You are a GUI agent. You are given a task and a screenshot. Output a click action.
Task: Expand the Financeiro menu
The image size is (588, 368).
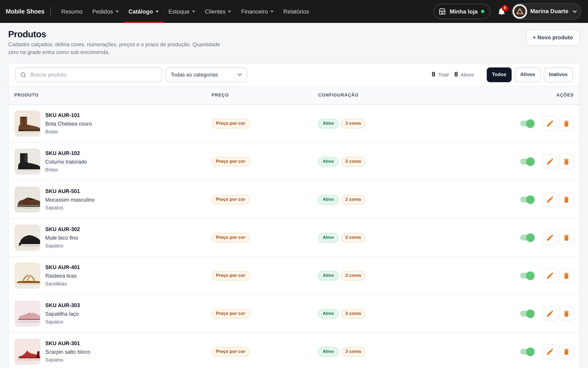pyautogui.click(x=257, y=11)
